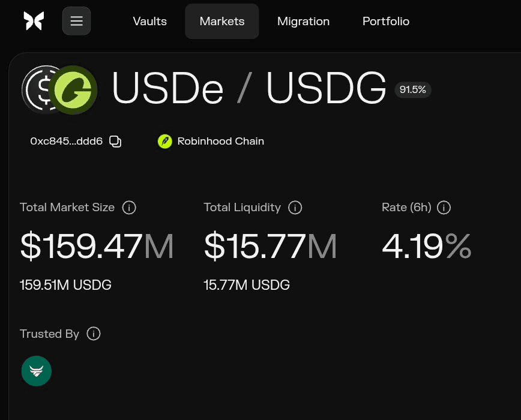
Task: Click the Morpho butterfly logo
Action: tap(34, 21)
